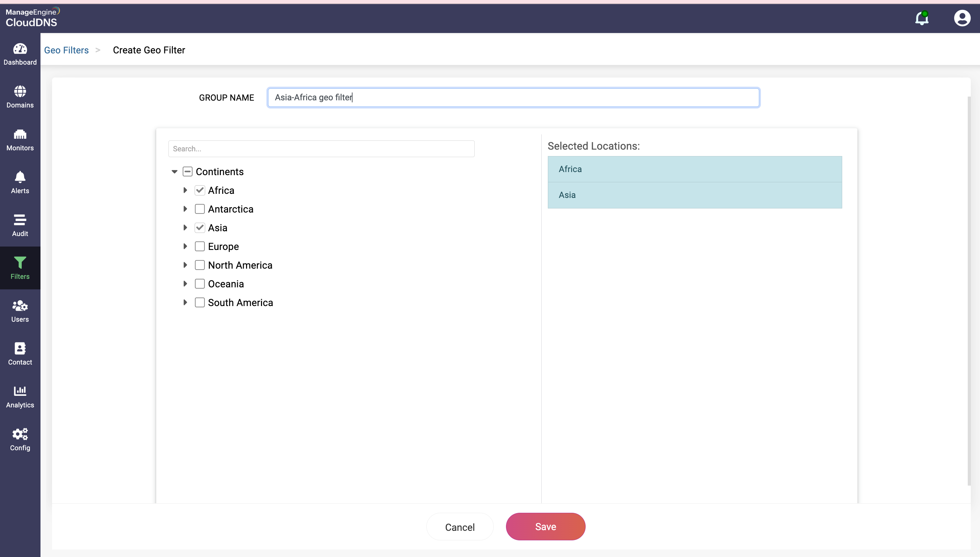The image size is (980, 557).
Task: Check the Europe checkbox
Action: tap(200, 246)
